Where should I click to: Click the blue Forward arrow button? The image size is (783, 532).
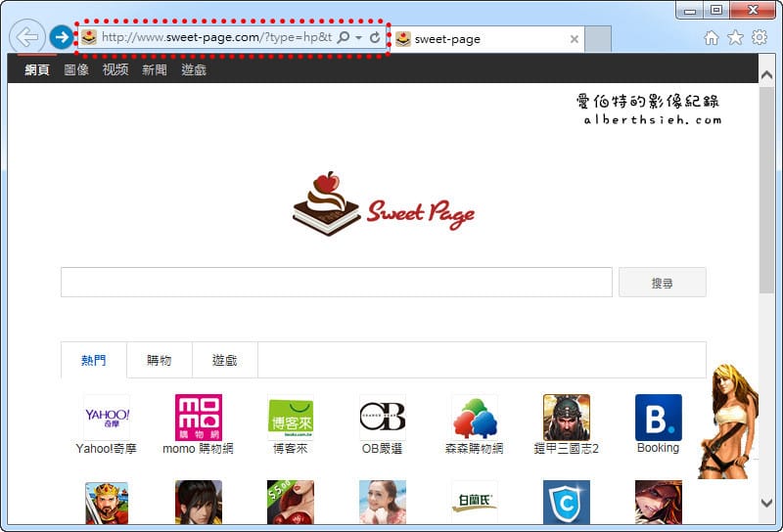tap(62, 37)
